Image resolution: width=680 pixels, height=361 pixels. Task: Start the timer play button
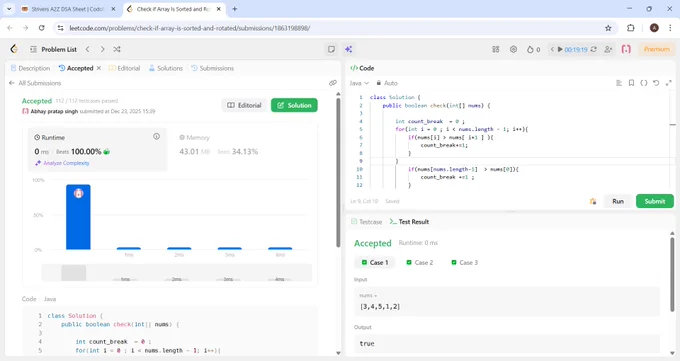point(560,49)
